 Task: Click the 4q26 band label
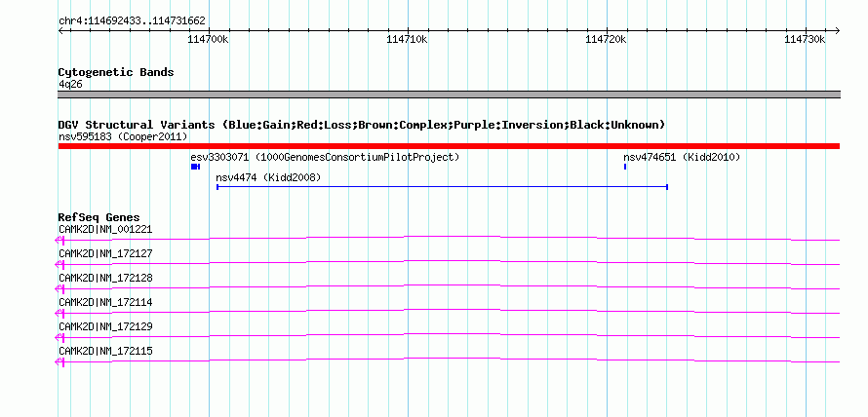[x=70, y=84]
